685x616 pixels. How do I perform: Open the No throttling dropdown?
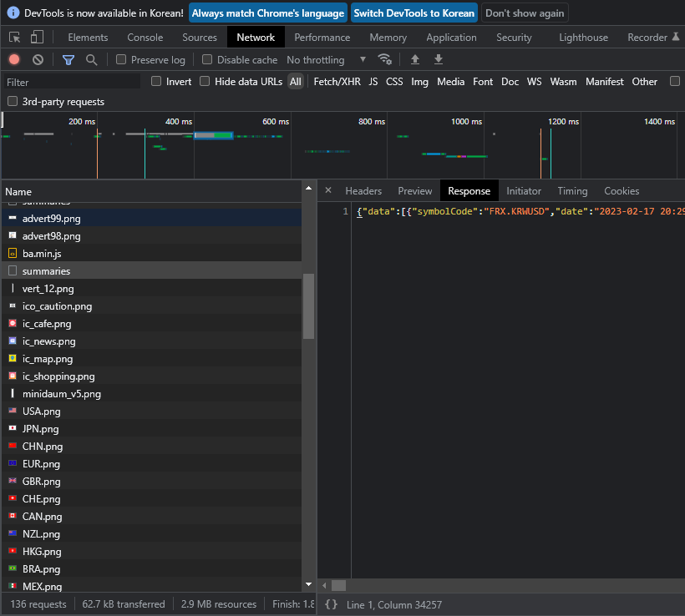(x=326, y=60)
